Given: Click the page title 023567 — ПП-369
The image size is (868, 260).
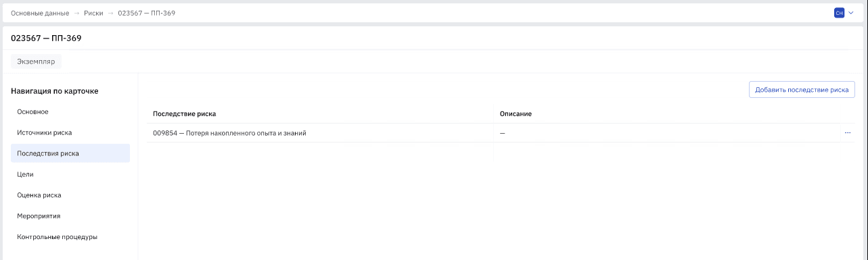Looking at the screenshot, I should click(x=46, y=38).
